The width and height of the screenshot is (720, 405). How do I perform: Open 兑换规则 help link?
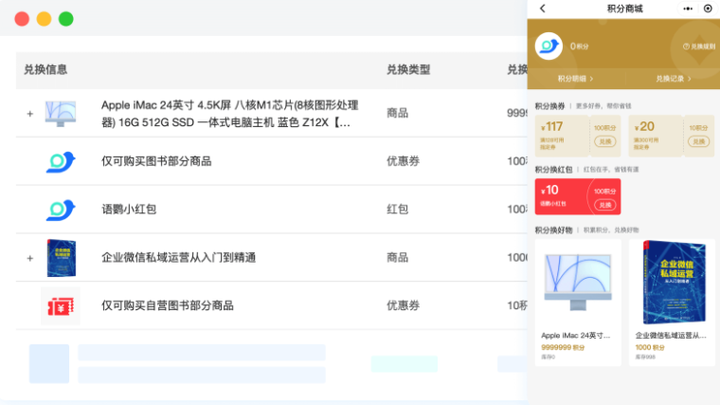pyautogui.click(x=699, y=47)
